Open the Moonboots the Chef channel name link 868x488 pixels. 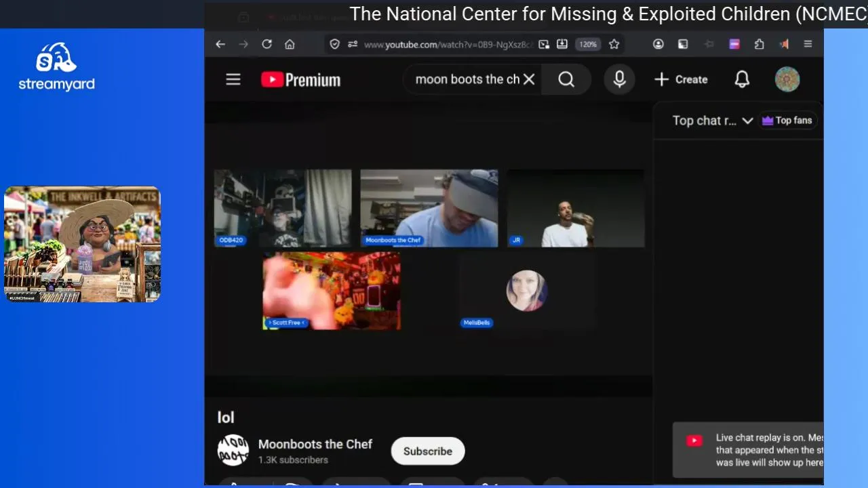315,444
